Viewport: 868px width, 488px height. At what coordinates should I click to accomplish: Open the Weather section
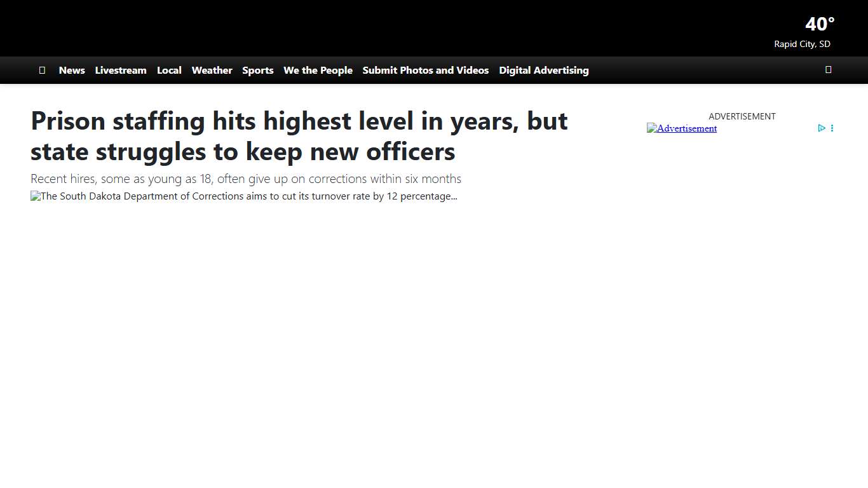click(x=212, y=70)
